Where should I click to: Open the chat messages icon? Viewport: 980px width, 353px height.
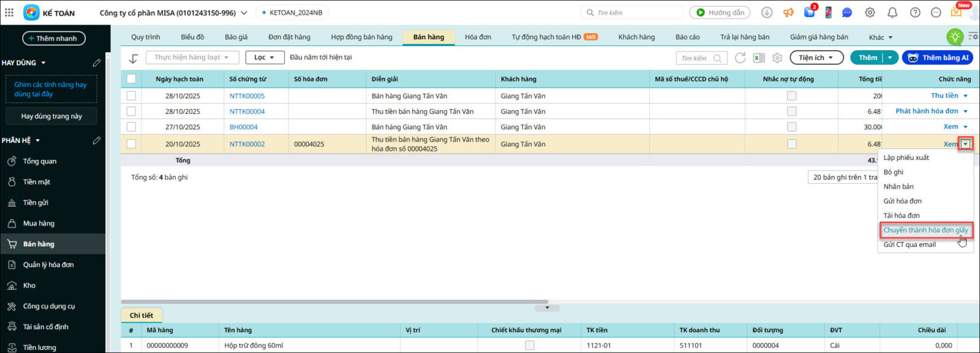[847, 12]
